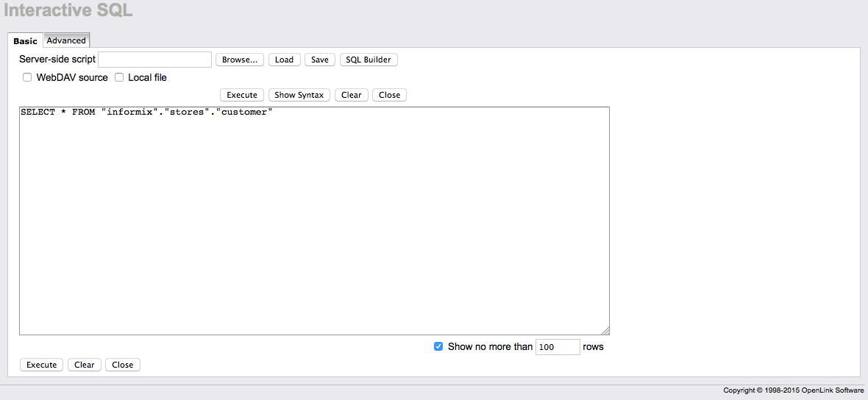The height and width of the screenshot is (400, 868).
Task: Uncheck the Show no more than checkbox
Action: (438, 346)
